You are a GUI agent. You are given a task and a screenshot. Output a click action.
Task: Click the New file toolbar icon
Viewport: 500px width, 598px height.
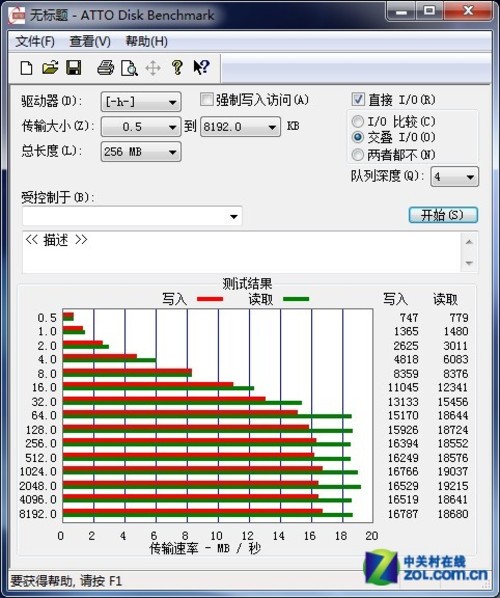[26, 68]
